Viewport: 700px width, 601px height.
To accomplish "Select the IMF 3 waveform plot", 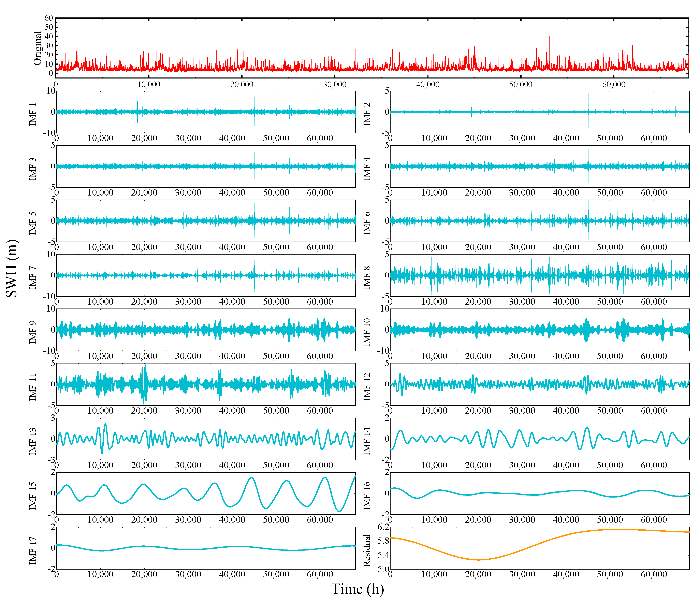I will pyautogui.click(x=206, y=166).
